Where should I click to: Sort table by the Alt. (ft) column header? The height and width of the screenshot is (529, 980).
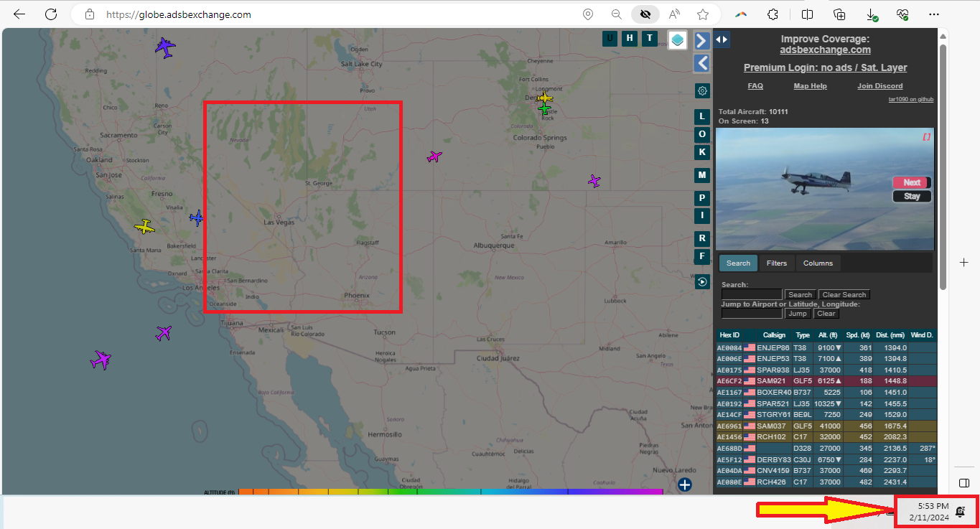click(828, 335)
